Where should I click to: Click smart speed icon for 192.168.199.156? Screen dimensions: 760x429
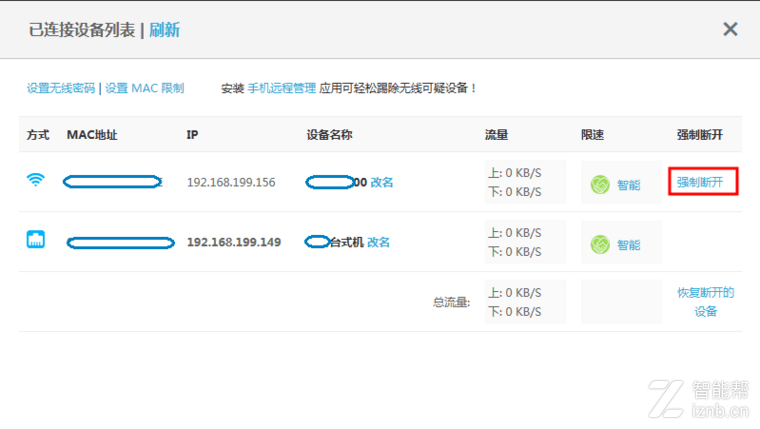point(600,185)
